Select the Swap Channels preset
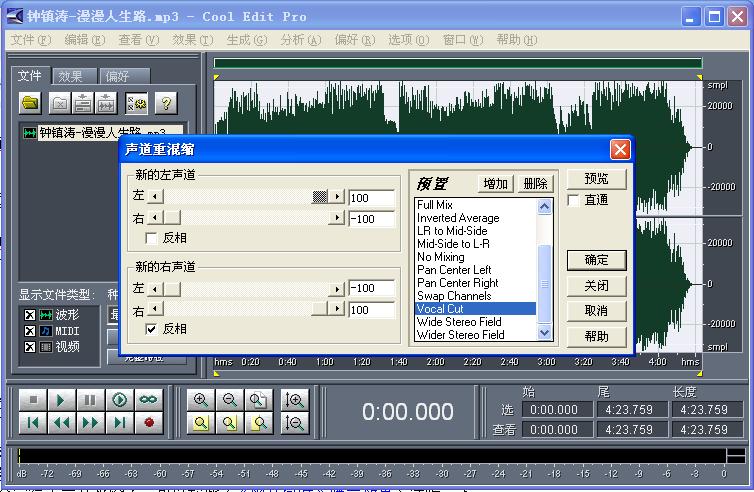The height and width of the screenshot is (492, 754). tap(475, 296)
